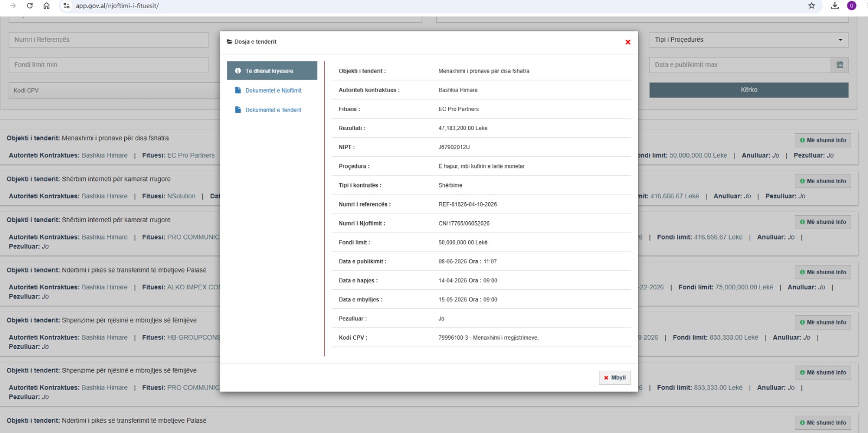The height and width of the screenshot is (433, 868).
Task: Select Tipi i kontratës value Shërbime
Action: click(450, 185)
